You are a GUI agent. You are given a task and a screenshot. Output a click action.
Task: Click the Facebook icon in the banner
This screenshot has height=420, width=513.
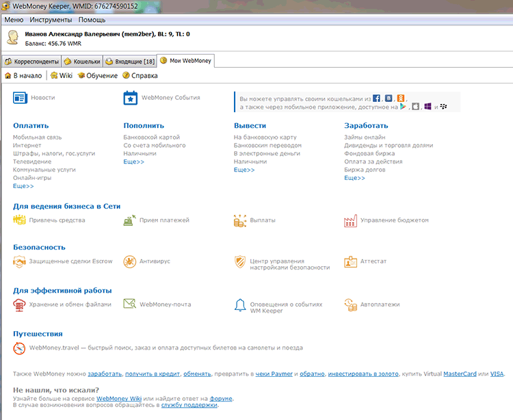tap(377, 98)
